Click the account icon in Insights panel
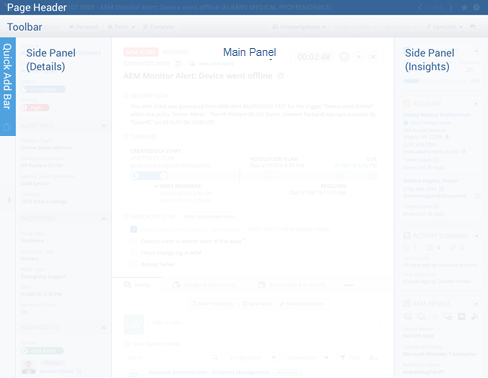This screenshot has width=488, height=378. tap(407, 104)
